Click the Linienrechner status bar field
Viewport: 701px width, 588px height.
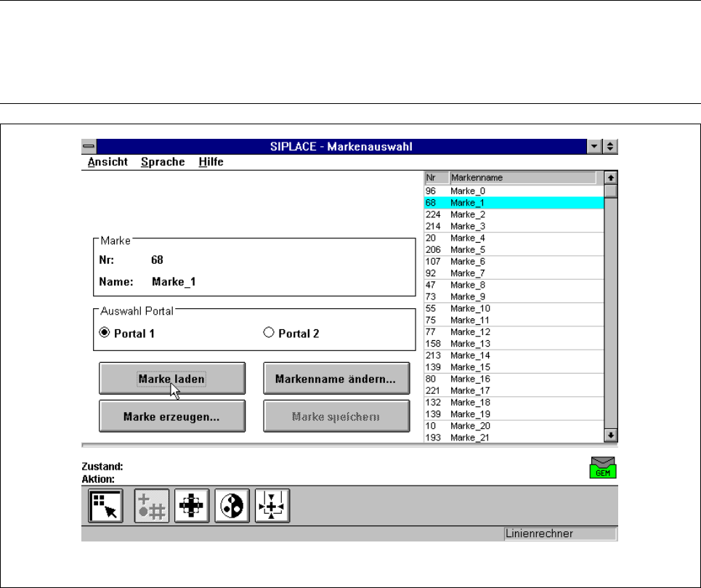560,533
